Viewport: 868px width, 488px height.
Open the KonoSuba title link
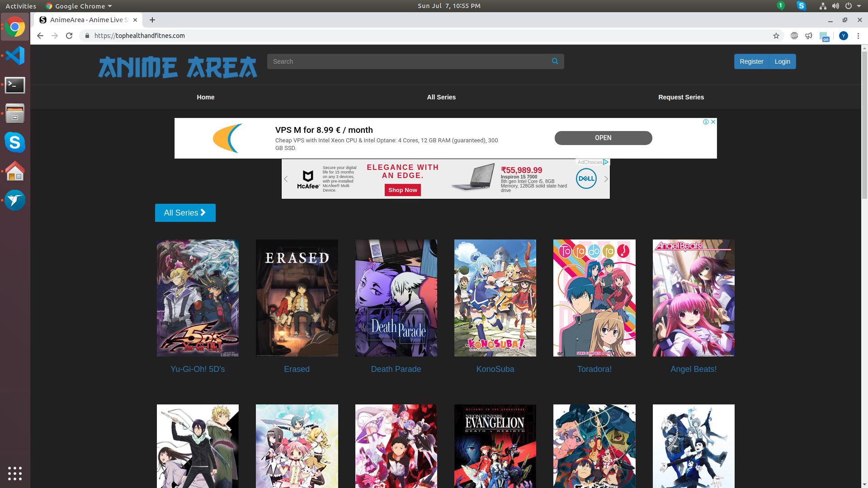tap(495, 369)
